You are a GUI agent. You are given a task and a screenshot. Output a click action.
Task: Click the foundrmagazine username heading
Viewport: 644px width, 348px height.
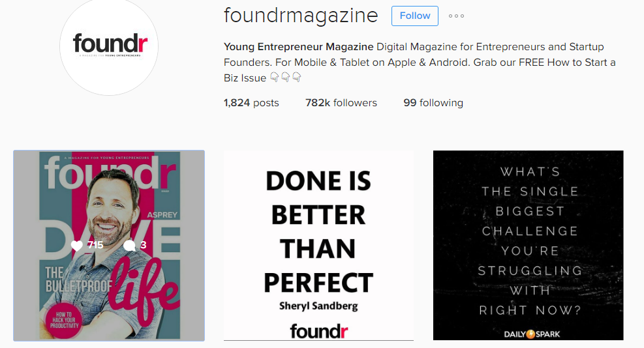301,16
